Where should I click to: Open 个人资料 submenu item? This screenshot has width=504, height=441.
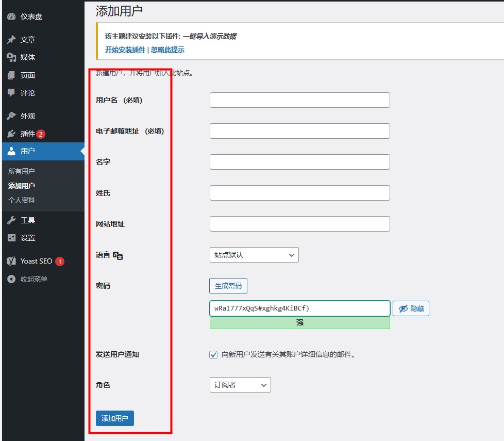tap(22, 200)
